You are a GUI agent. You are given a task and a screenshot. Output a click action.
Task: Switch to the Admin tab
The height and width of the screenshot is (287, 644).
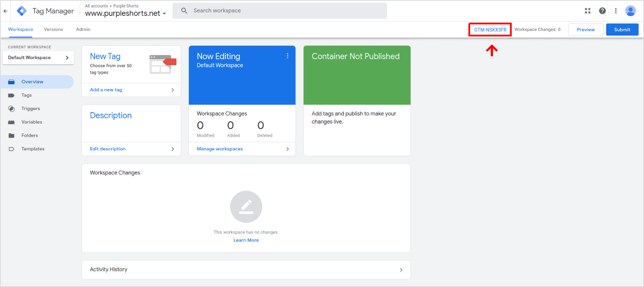click(83, 29)
